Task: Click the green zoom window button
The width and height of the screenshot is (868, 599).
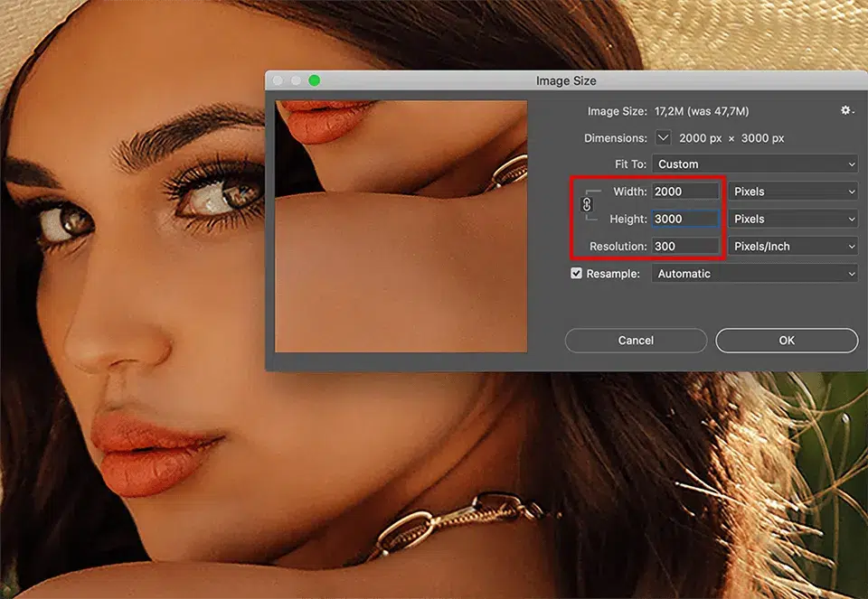Action: point(314,80)
